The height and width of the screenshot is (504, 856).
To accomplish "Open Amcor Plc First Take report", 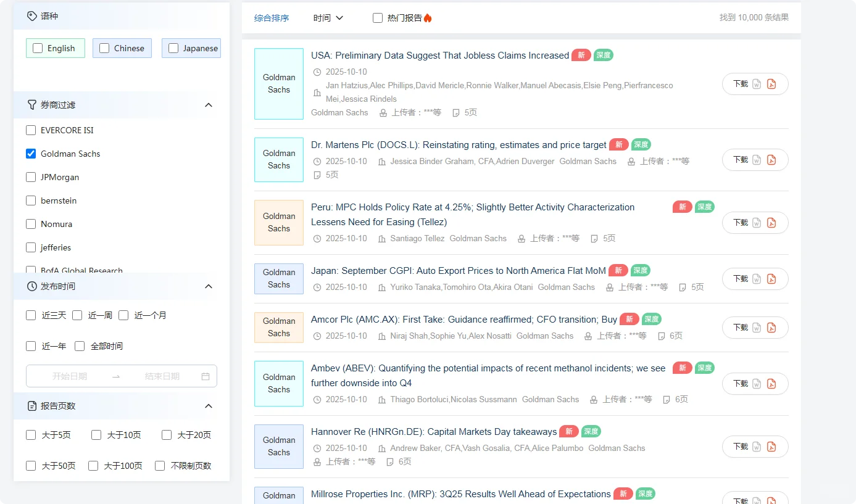I will pyautogui.click(x=464, y=320).
